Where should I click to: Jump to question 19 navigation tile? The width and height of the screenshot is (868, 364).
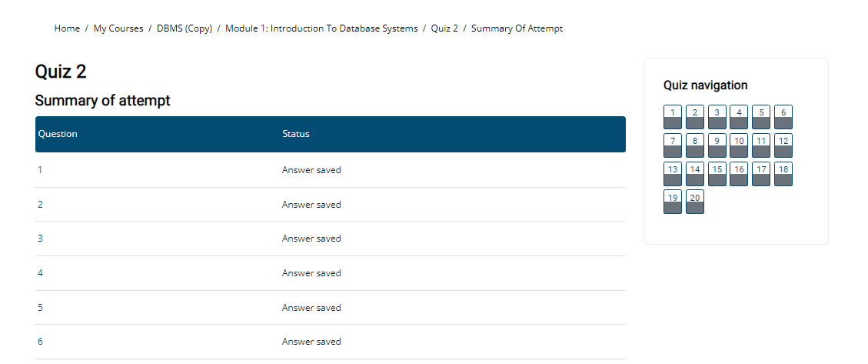tap(673, 202)
